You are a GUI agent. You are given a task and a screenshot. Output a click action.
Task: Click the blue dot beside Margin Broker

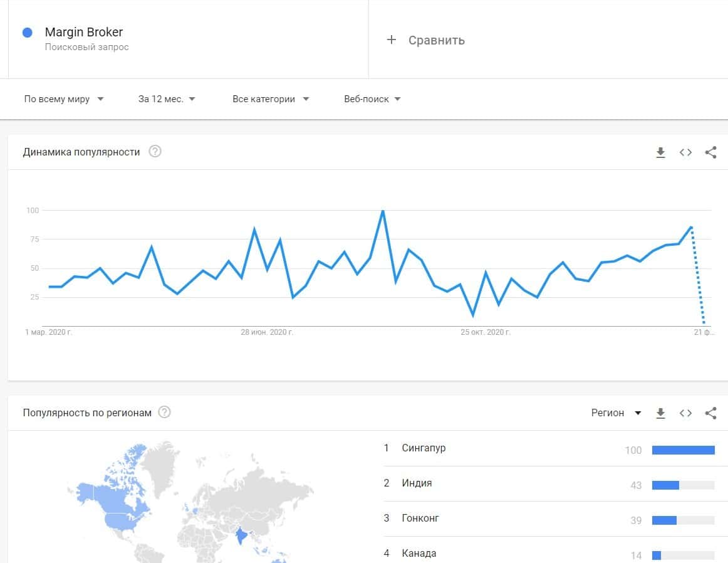27,33
